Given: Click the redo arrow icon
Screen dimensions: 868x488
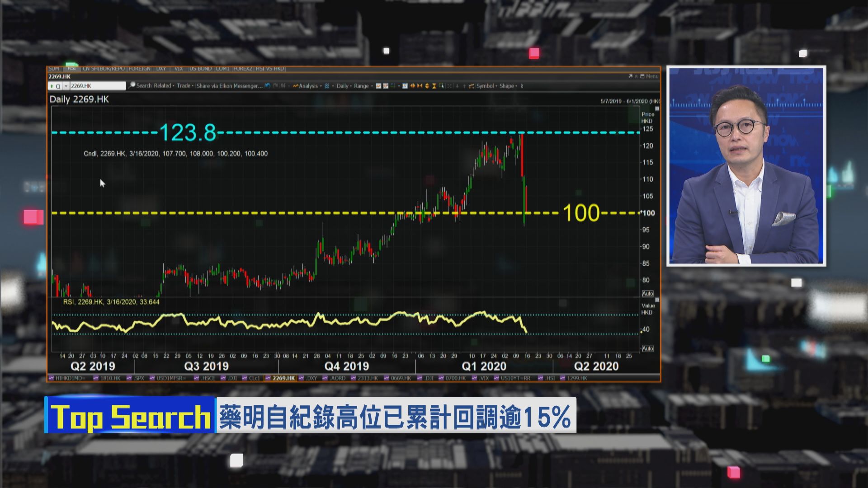Looking at the screenshot, I should click(274, 85).
